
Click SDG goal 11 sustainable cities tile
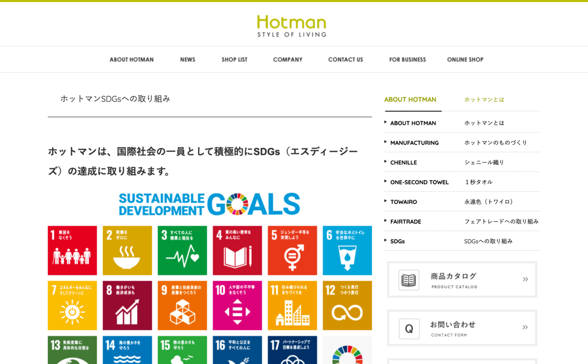[x=292, y=305]
